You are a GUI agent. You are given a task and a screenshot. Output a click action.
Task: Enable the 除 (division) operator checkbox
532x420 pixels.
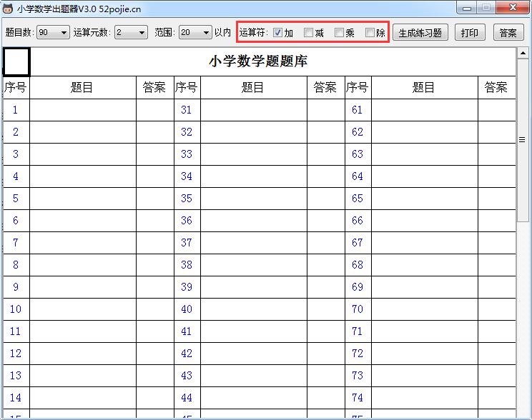coord(370,33)
